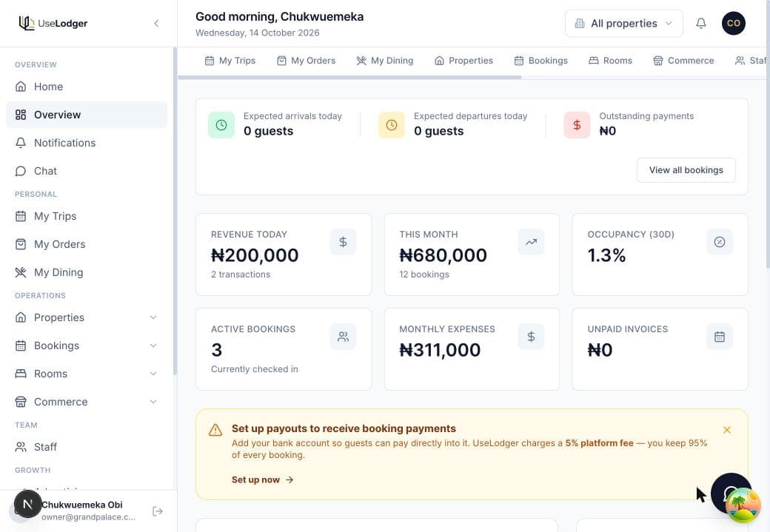Open My Trips in the sidebar
The image size is (770, 532).
(87, 216)
